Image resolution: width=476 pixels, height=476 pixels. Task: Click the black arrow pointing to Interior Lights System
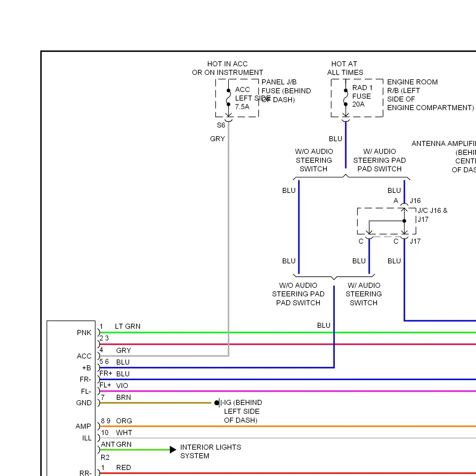[x=173, y=450]
